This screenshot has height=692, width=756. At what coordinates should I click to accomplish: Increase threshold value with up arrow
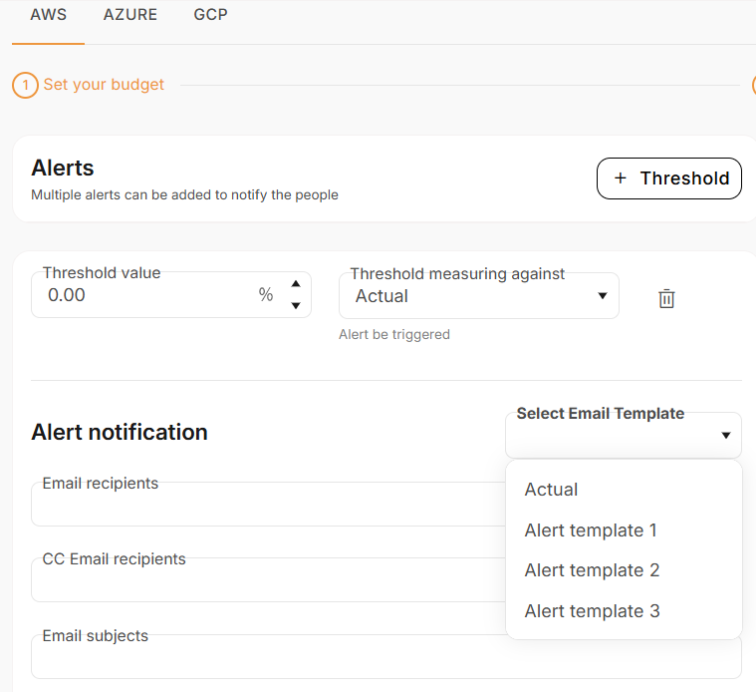click(295, 284)
